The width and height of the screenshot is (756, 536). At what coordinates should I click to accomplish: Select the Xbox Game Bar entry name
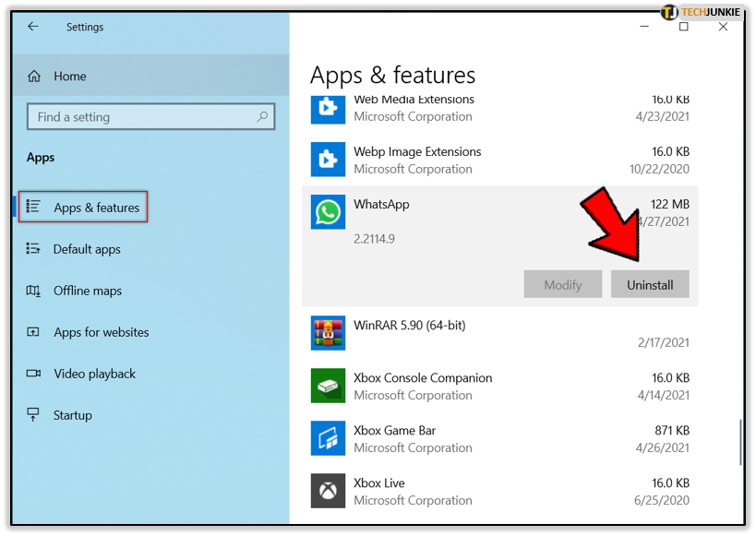(394, 431)
